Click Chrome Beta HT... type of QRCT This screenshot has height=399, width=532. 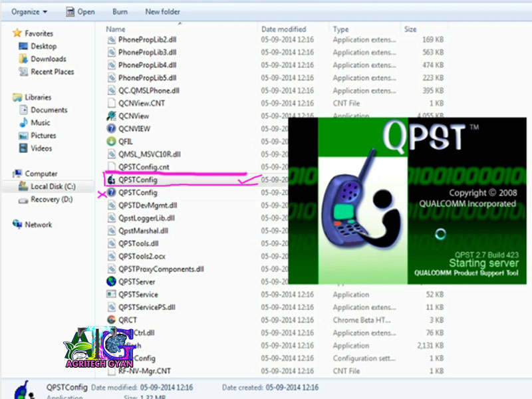(x=362, y=320)
